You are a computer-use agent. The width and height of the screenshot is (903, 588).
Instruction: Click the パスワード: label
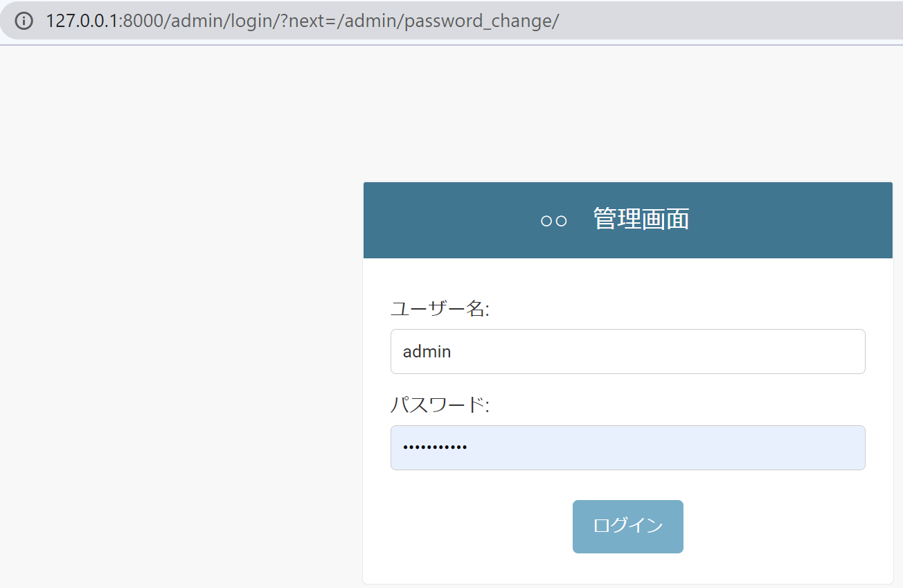point(440,404)
